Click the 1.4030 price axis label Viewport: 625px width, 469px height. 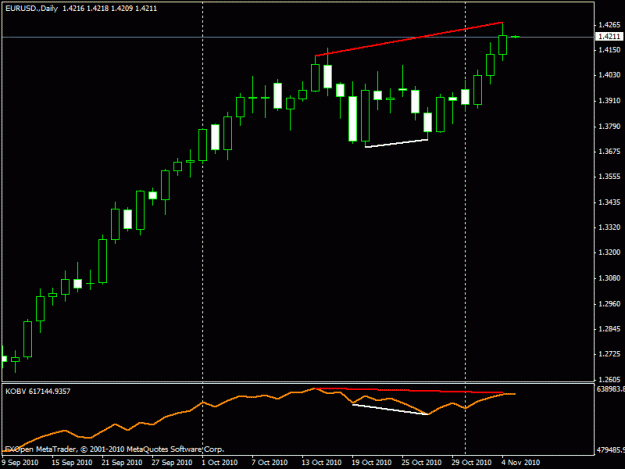609,75
